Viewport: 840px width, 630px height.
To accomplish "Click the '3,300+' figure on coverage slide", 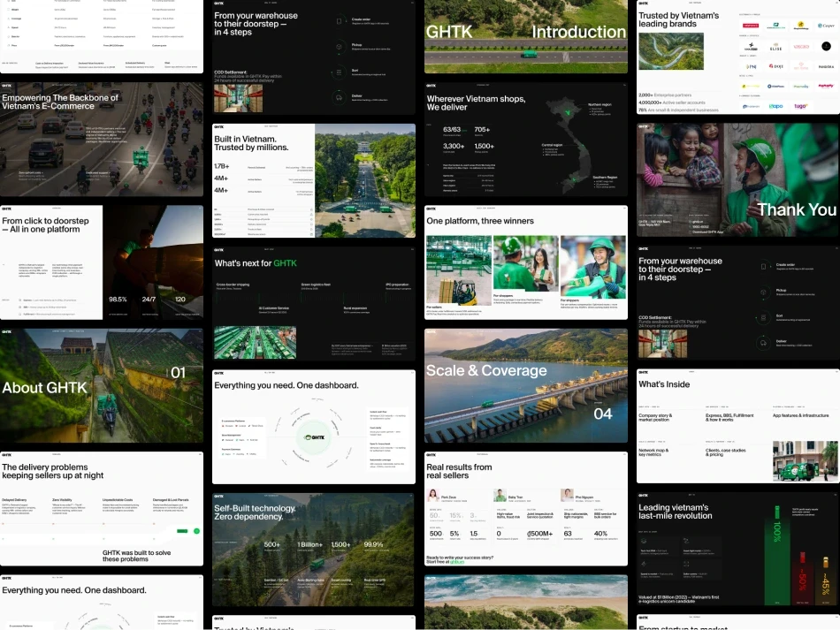I will 454,146.
